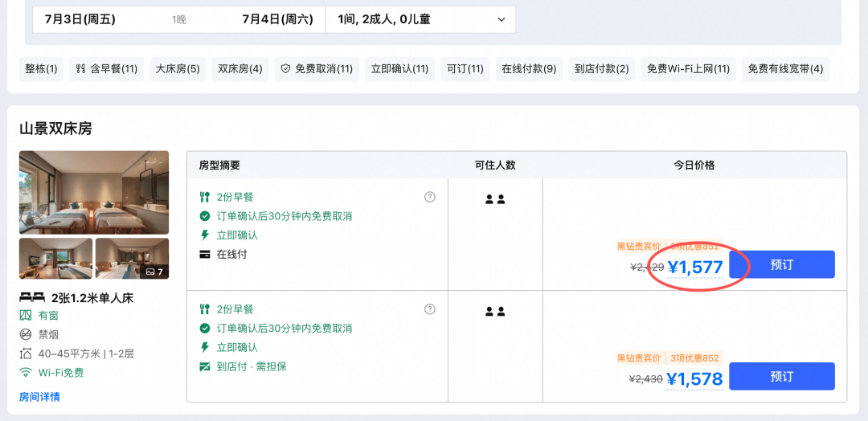Viewport: 868px width, 421px height.
Task: Toggle the 到店付款(2) filter
Action: pyautogui.click(x=602, y=69)
